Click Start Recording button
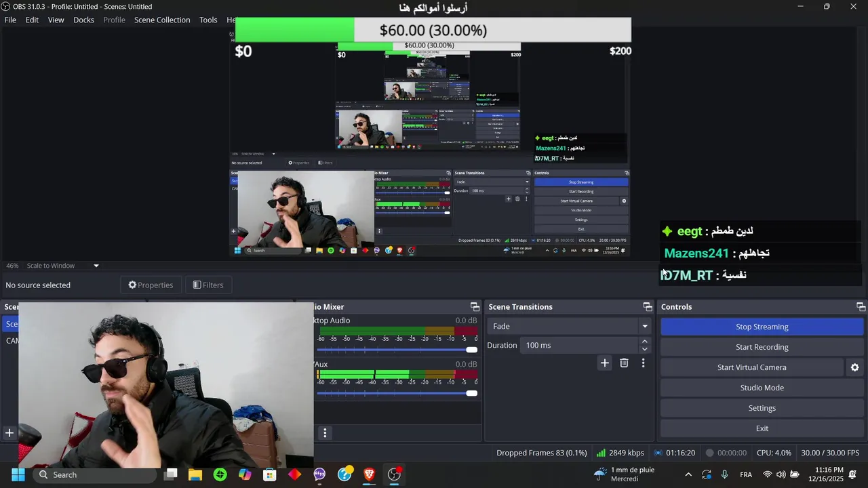The width and height of the screenshot is (868, 488). point(762,347)
